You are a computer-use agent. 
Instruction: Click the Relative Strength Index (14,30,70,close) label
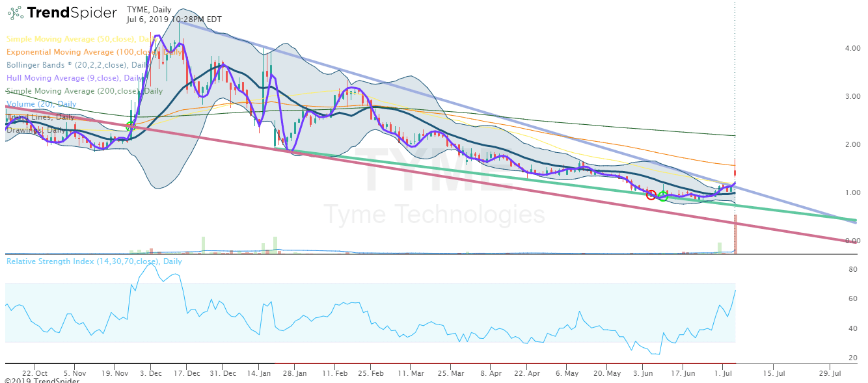click(94, 261)
